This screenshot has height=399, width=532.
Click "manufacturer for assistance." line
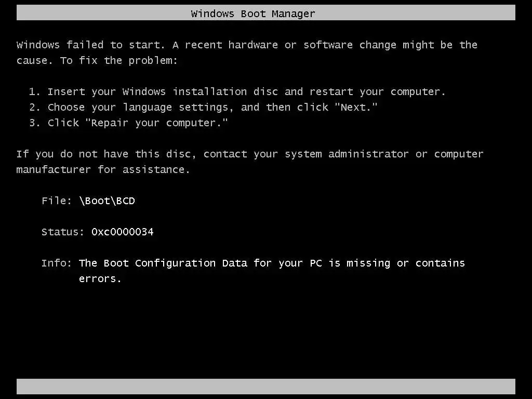click(103, 170)
